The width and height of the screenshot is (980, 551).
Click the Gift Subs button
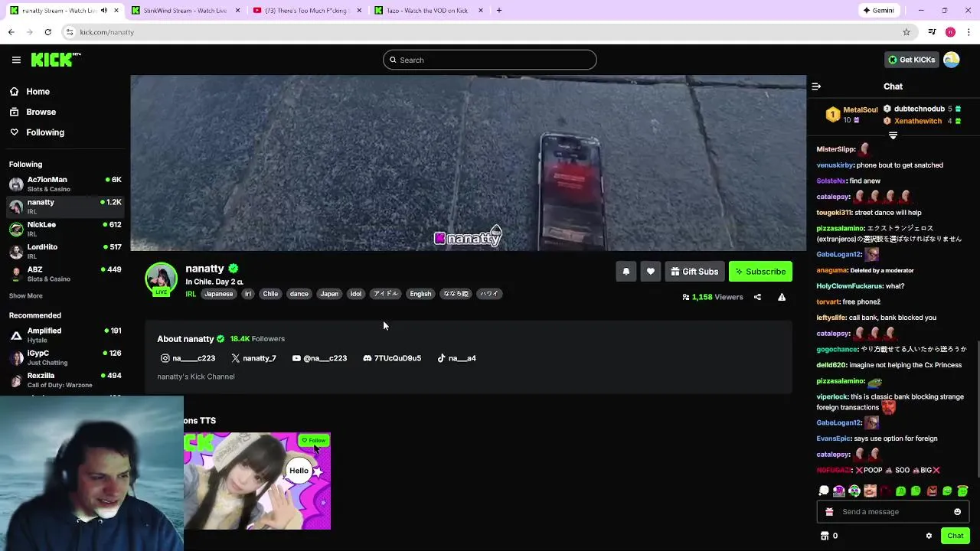[694, 272]
